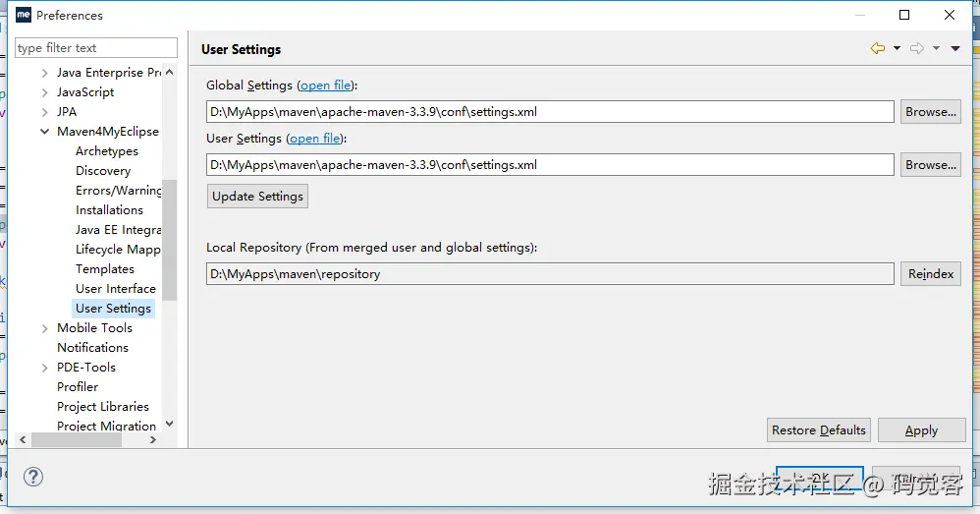
Task: Select Lifecycle Mappings in the tree
Action: tap(118, 250)
